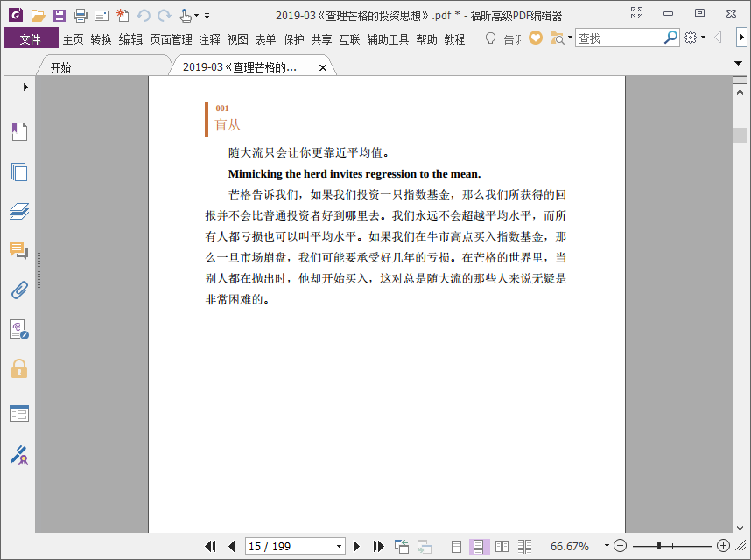
Task: Open the page number dropdown
Action: click(340, 546)
